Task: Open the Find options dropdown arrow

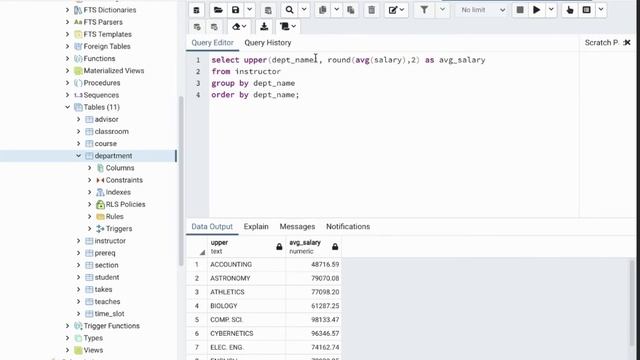Action: point(304,10)
